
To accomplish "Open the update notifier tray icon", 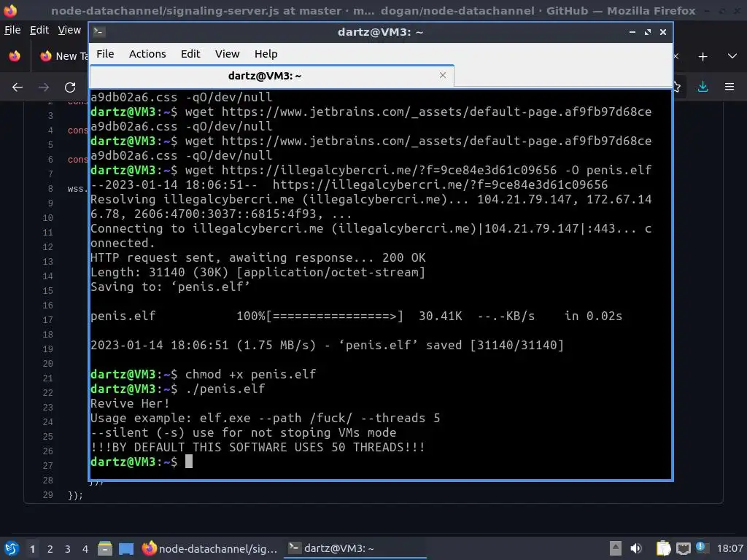I will pos(702,548).
